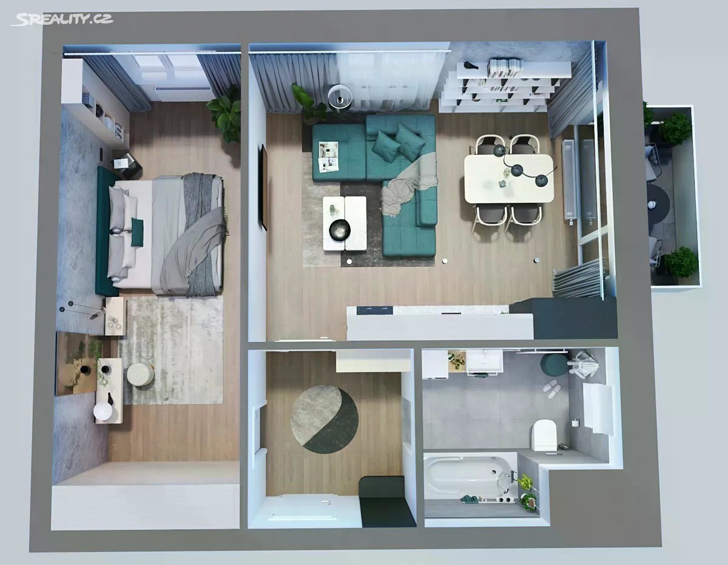The width and height of the screenshot is (728, 565).
Task: Select the toilet in the bathroom
Action: (544, 435)
